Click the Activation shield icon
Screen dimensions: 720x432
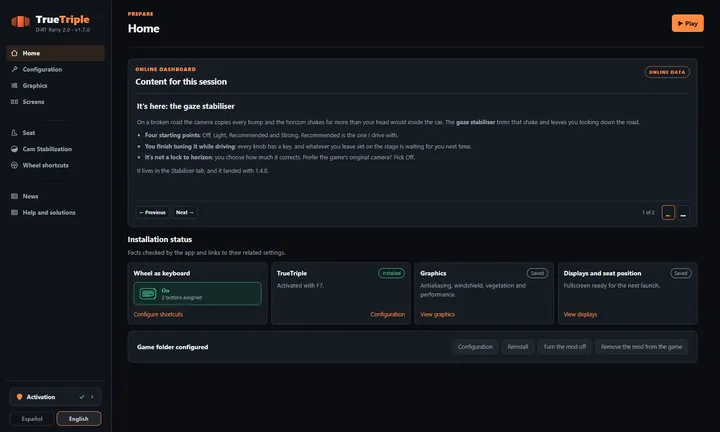pos(19,397)
